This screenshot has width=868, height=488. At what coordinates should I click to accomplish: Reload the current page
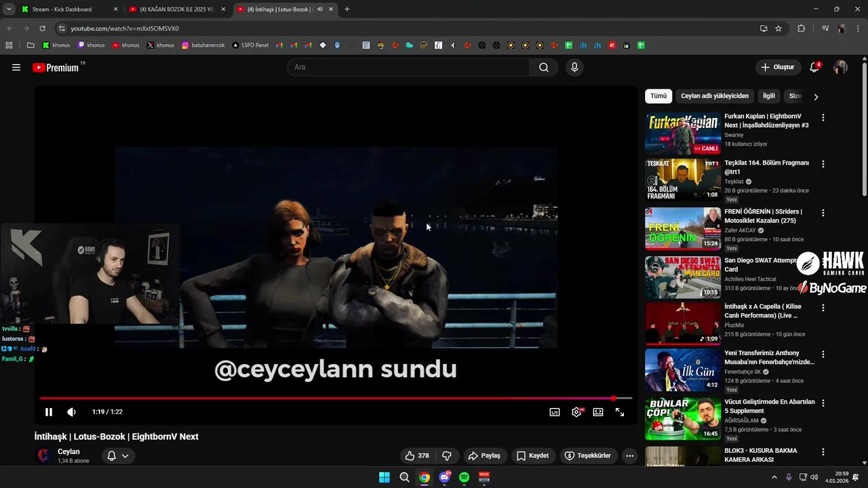point(43,28)
